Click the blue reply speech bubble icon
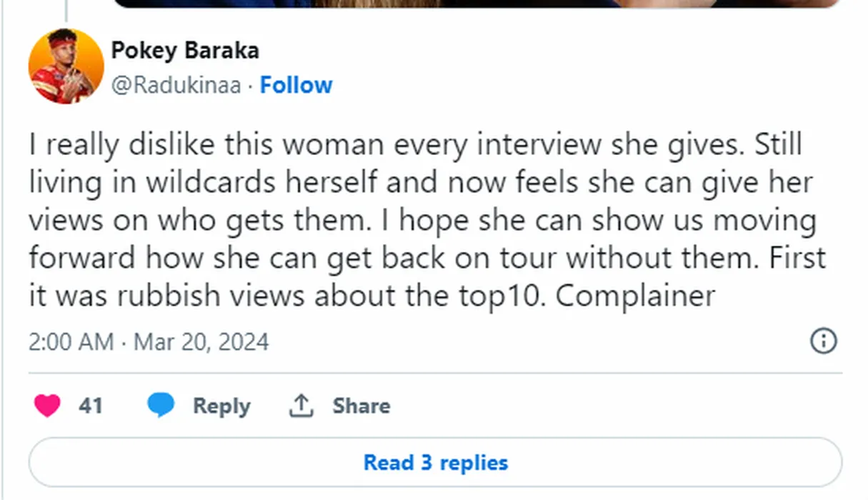Viewport: 868px width, 500px height. point(161,406)
